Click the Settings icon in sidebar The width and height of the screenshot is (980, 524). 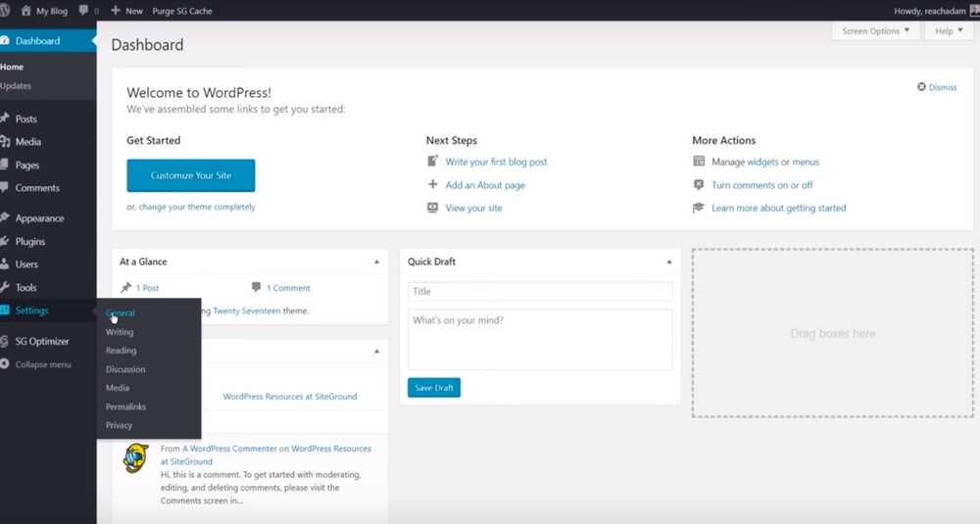pos(5,310)
